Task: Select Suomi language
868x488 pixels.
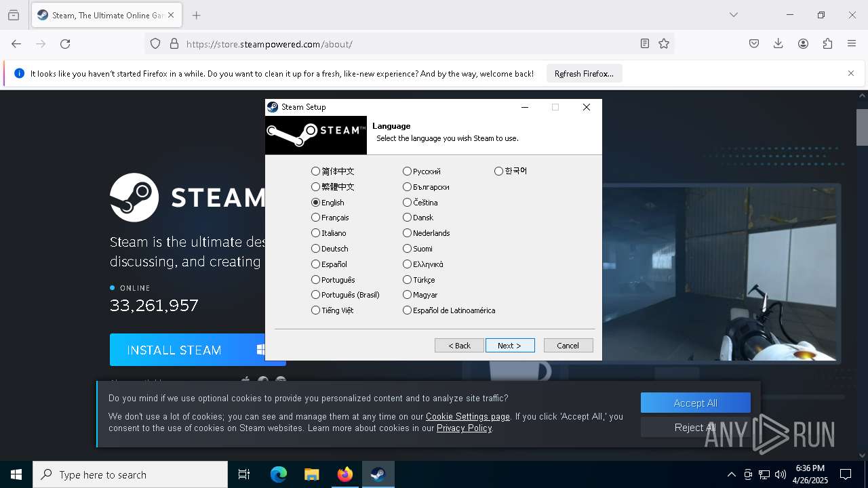Action: [x=418, y=249]
